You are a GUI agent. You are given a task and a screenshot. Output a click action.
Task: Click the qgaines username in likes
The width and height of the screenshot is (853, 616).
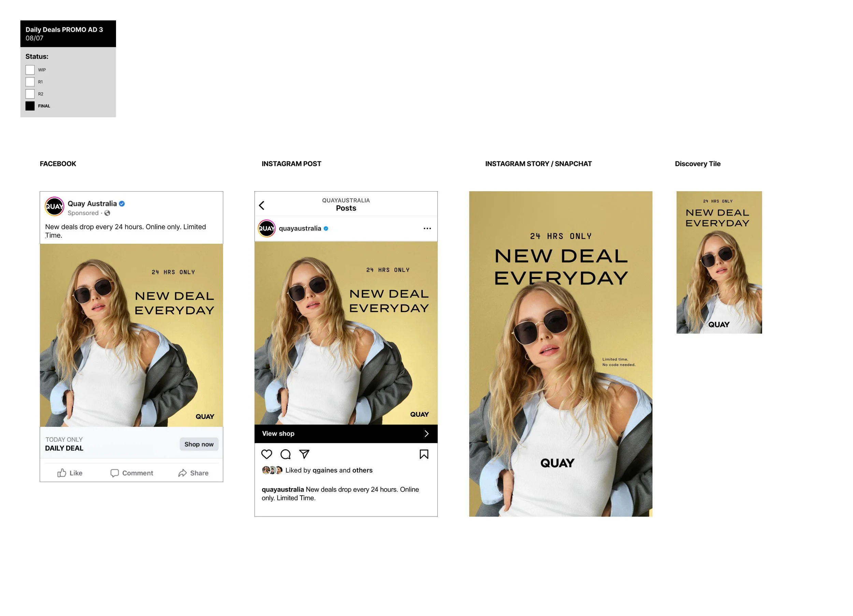coord(324,470)
